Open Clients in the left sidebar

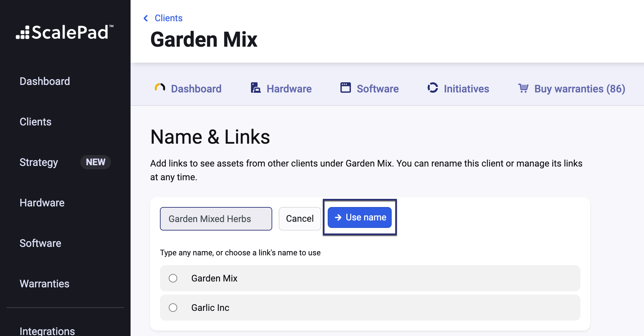[x=36, y=122]
